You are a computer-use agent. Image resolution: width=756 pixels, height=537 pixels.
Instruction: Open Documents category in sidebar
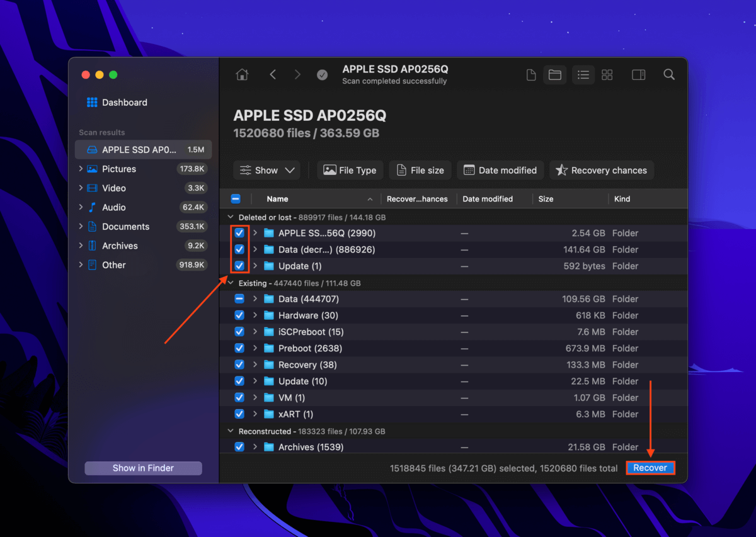pyautogui.click(x=144, y=227)
